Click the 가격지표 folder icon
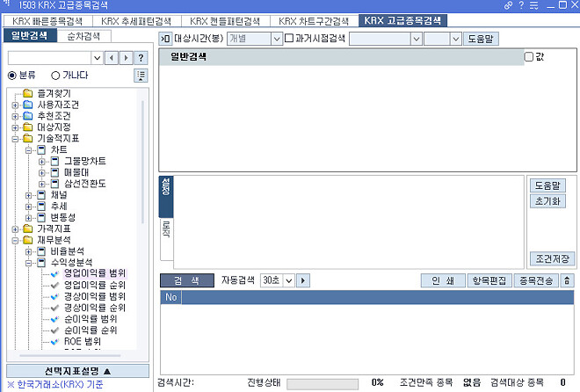The image size is (580, 392). click(28, 229)
